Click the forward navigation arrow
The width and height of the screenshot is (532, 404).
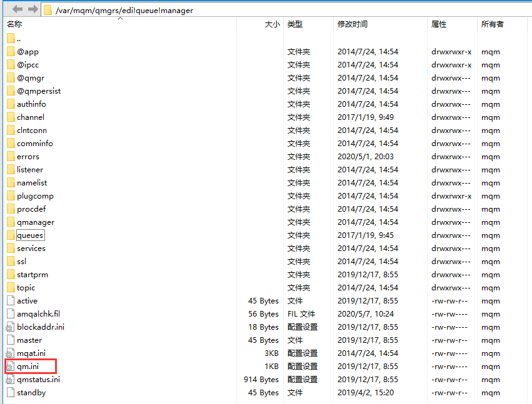tap(33, 9)
